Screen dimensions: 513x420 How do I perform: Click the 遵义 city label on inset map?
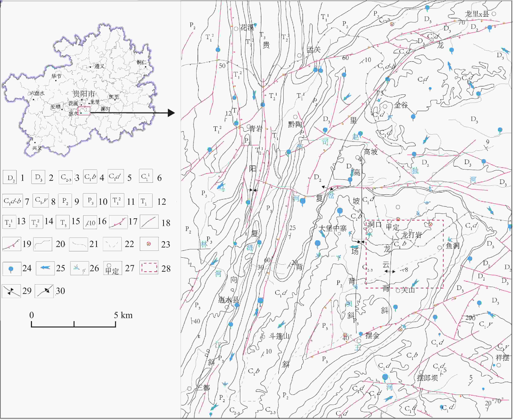coord(99,66)
